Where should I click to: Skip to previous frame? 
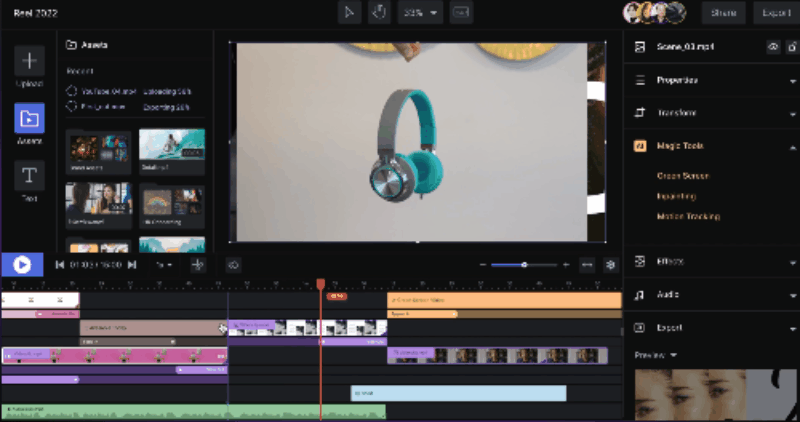tap(60, 264)
